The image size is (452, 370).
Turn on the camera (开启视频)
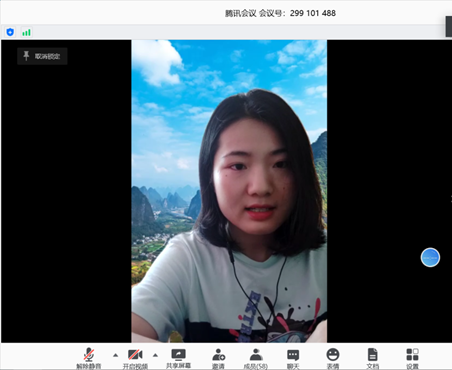tap(135, 358)
